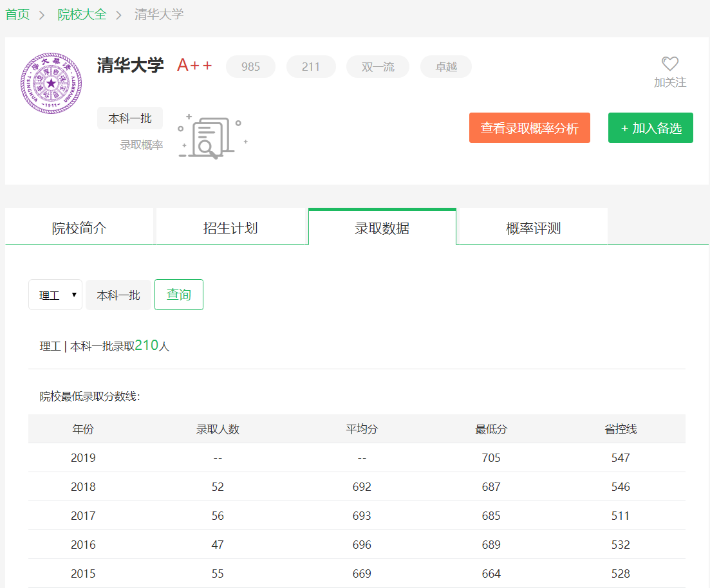Click the 最低分 column header
The width and height of the screenshot is (710, 588).
(x=491, y=428)
